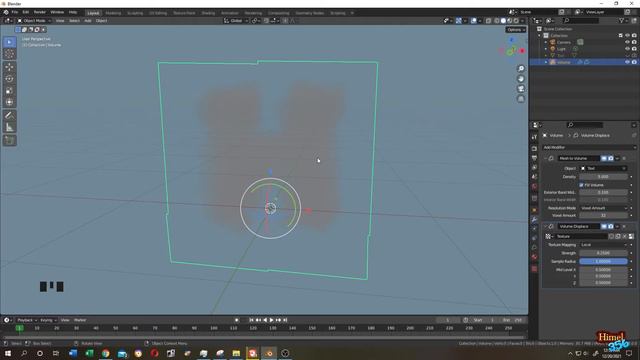Click the zoom view magnifier icon in viewport

[x=521, y=69]
